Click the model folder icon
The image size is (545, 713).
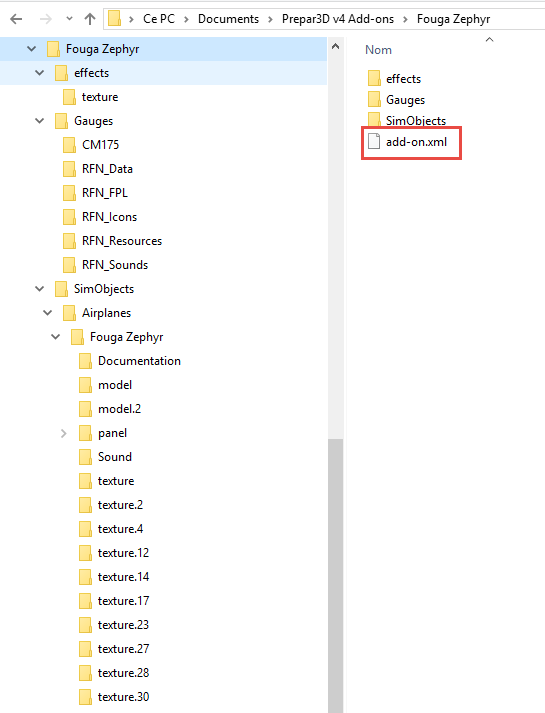tap(85, 385)
